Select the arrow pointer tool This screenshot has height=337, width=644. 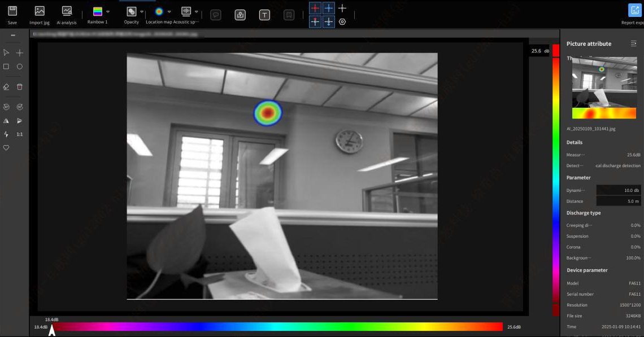pos(6,52)
